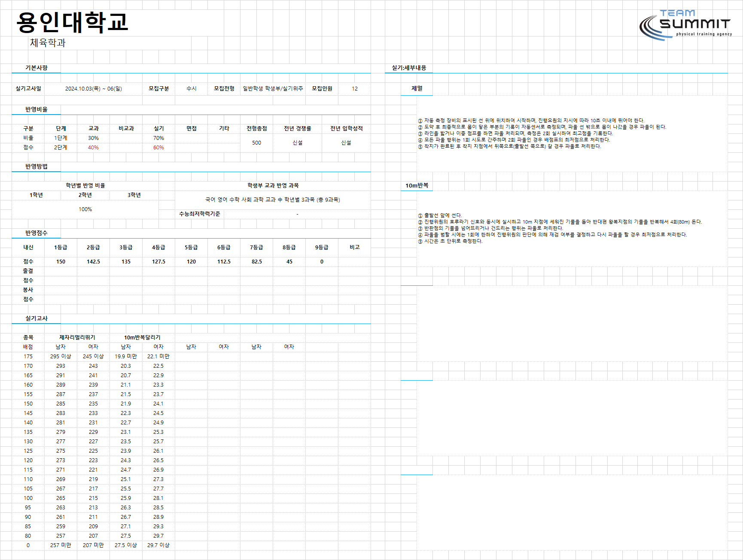Click the 127.5 score cell

pyautogui.click(x=159, y=261)
